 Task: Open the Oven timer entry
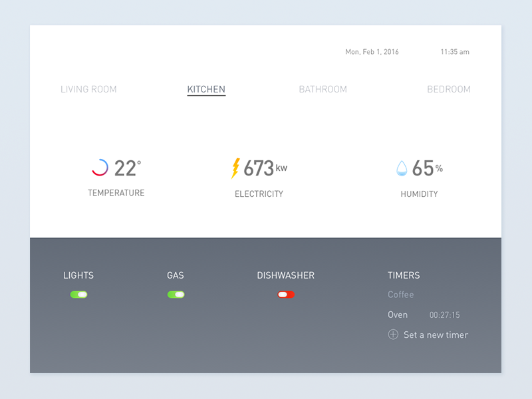tap(398, 315)
